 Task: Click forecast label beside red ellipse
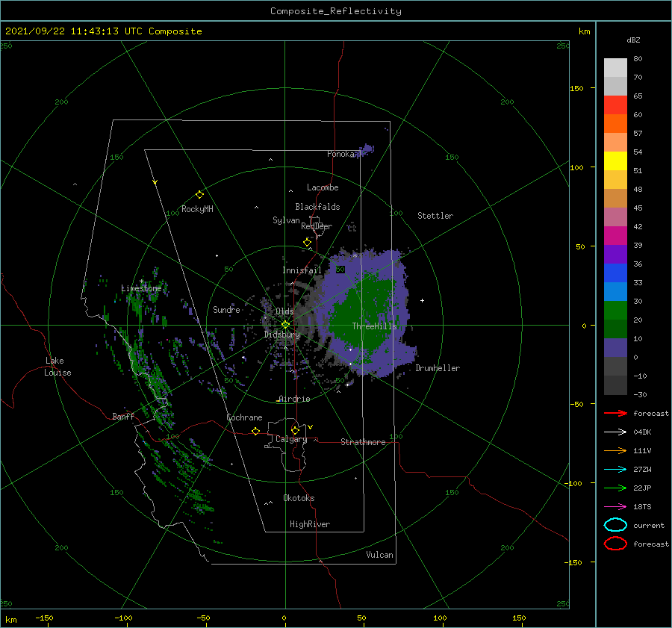tap(651, 544)
